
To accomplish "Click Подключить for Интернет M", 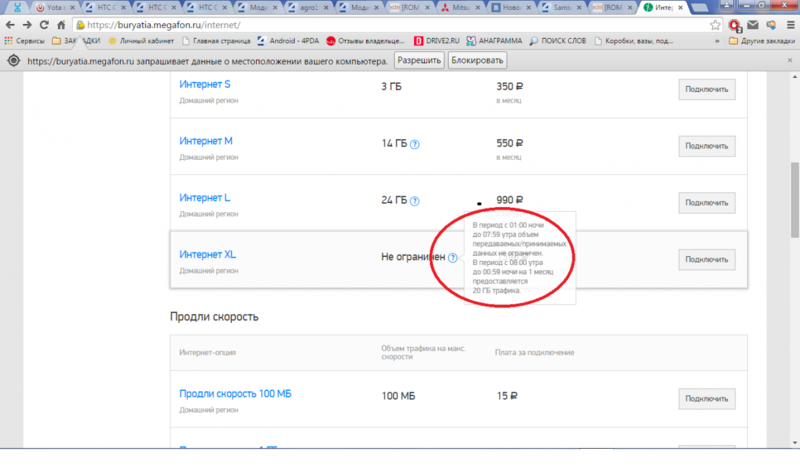I will pos(707,146).
